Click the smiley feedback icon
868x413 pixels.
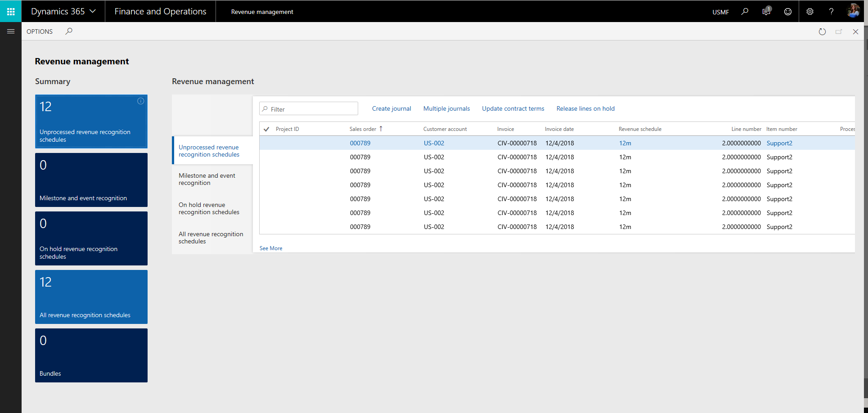click(787, 12)
